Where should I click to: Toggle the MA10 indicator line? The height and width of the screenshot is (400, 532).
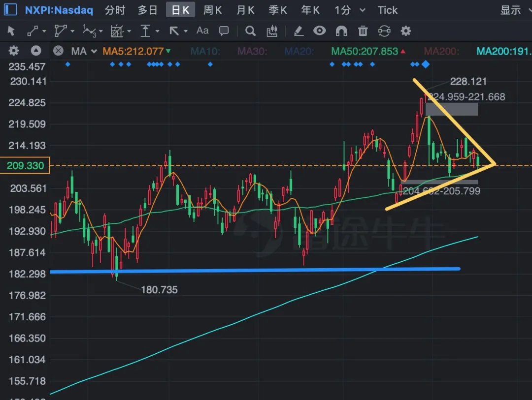point(205,51)
